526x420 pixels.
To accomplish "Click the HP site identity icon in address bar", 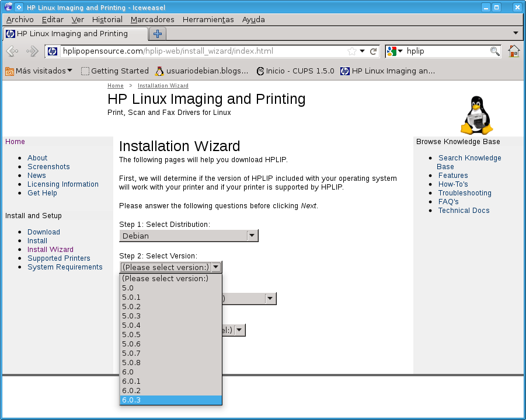I will point(53,51).
